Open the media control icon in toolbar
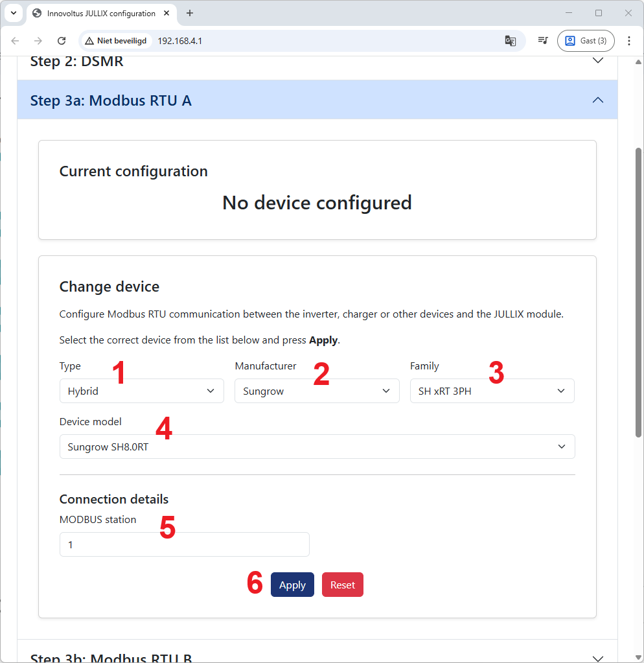 [542, 41]
